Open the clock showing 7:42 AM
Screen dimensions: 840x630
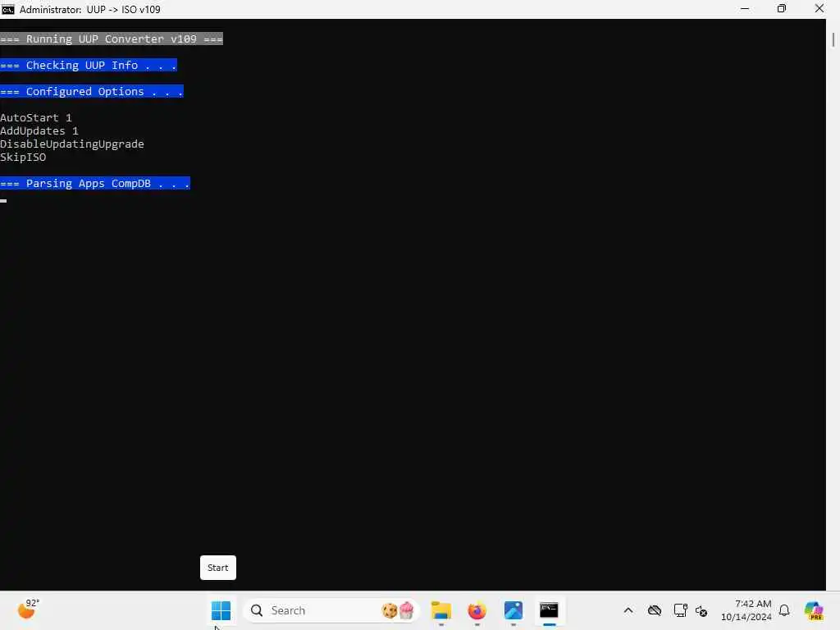746,610
